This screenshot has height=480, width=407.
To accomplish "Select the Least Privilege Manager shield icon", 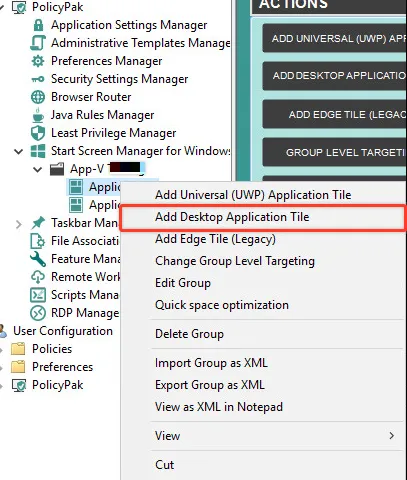I will pyautogui.click(x=38, y=133).
